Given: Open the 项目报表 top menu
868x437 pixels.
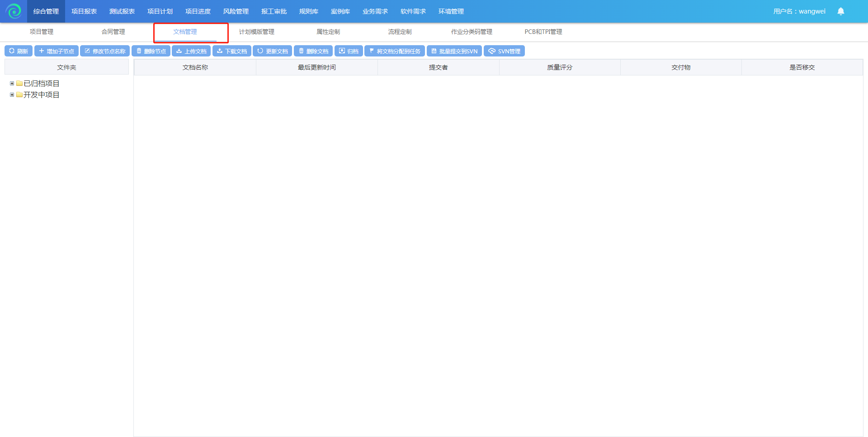Looking at the screenshot, I should 84,11.
